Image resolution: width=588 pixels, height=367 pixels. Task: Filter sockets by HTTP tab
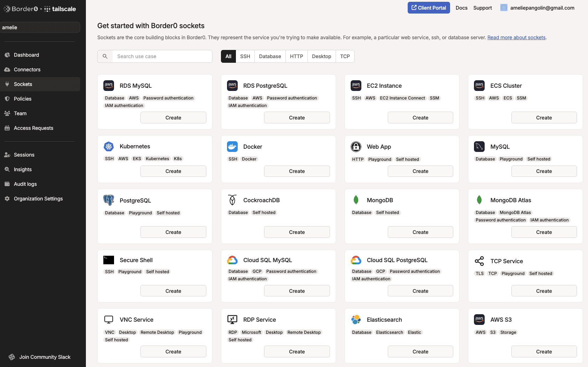tap(296, 56)
